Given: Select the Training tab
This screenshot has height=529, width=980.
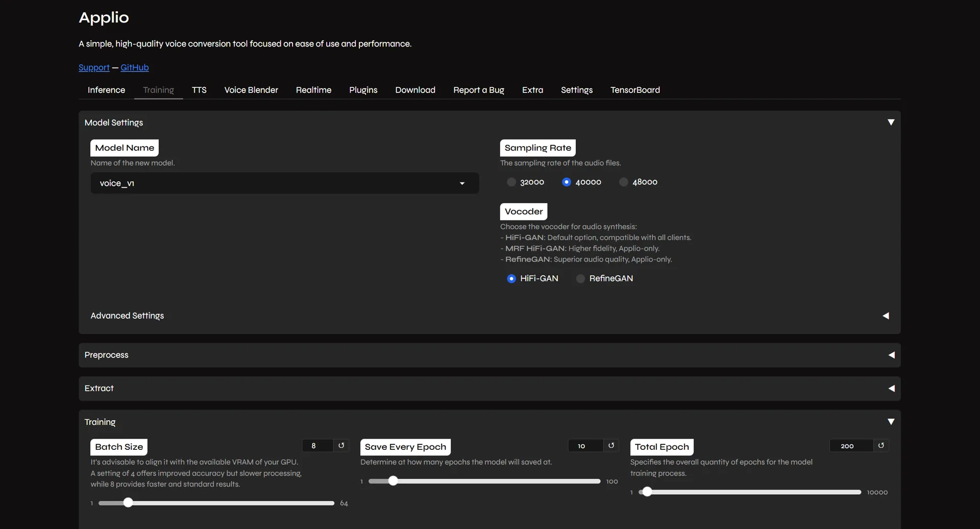Looking at the screenshot, I should pyautogui.click(x=158, y=90).
